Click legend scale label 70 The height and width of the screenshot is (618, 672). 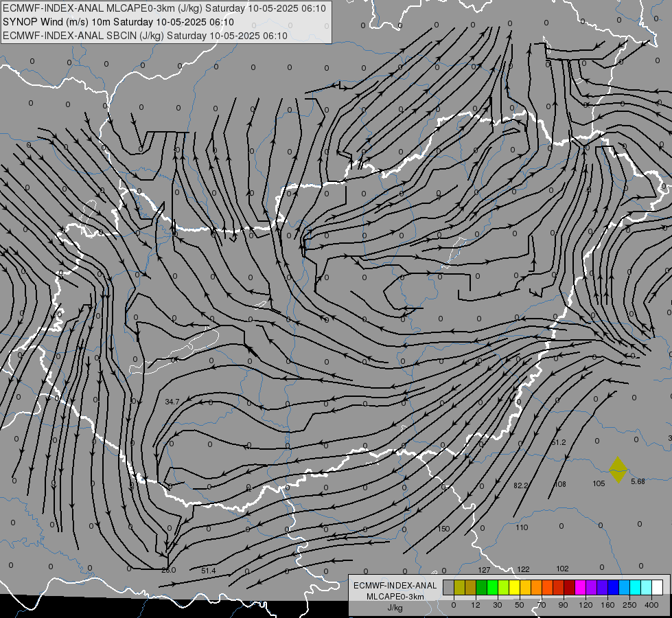pos(542,605)
